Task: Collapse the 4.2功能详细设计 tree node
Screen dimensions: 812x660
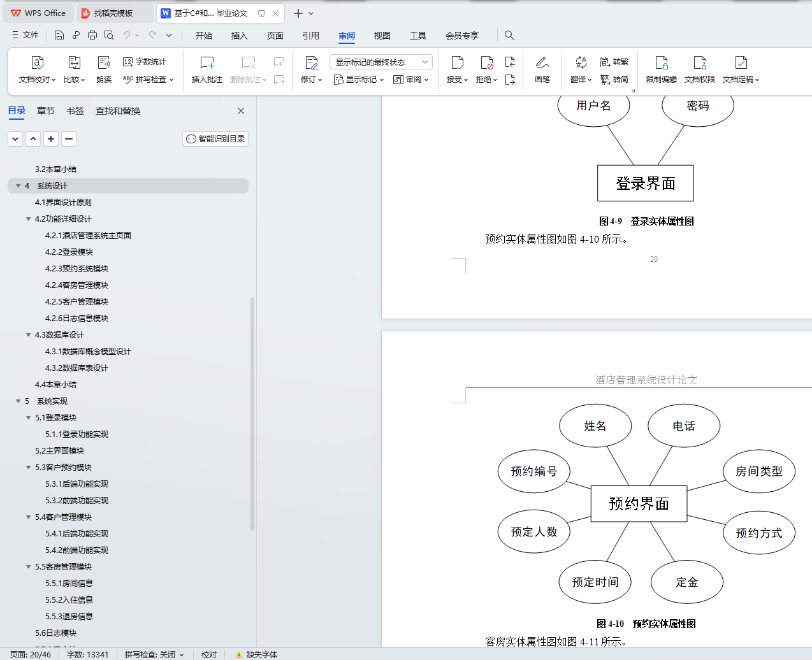Action: (x=28, y=219)
